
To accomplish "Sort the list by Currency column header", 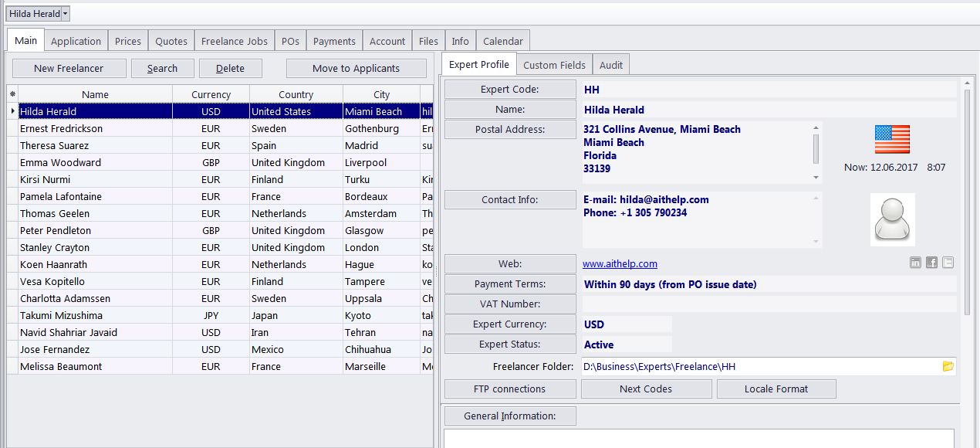I will click(211, 94).
